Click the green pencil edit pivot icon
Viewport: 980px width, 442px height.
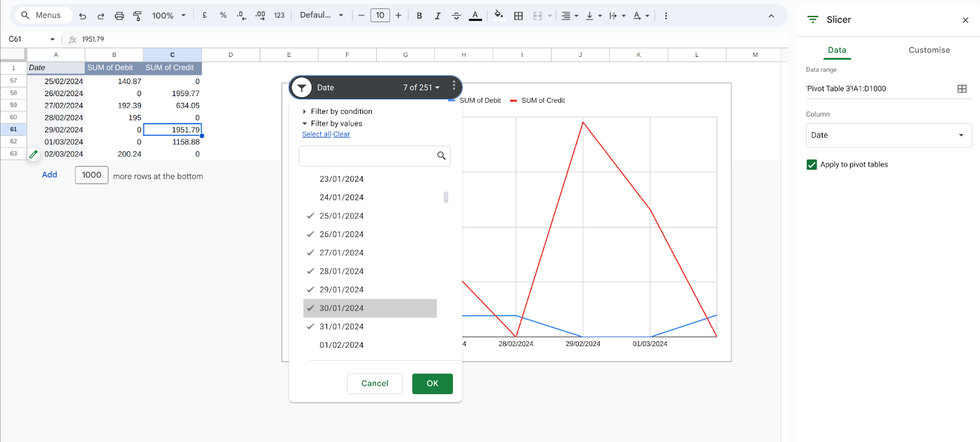(x=34, y=154)
